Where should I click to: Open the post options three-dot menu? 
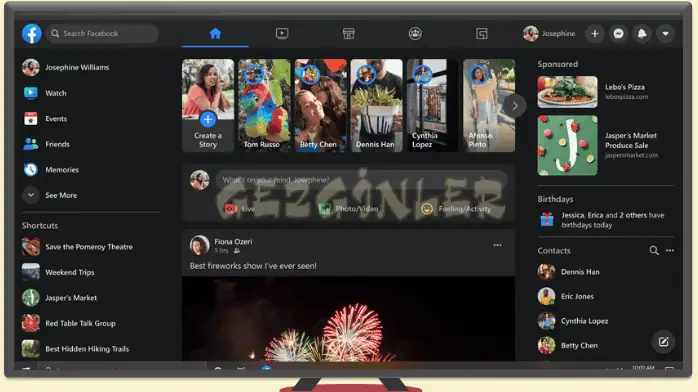pyautogui.click(x=497, y=245)
